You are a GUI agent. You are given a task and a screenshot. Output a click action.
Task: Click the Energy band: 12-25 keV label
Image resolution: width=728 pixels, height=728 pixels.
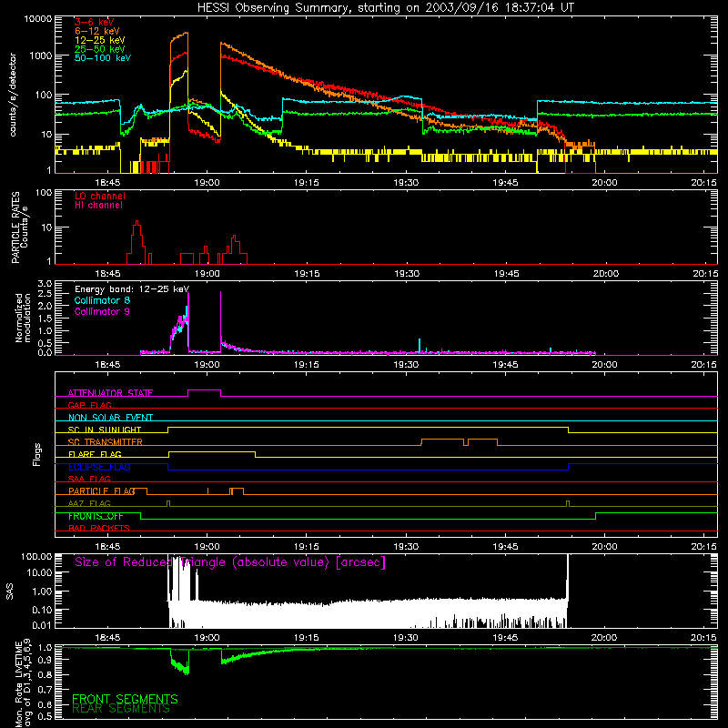132,289
